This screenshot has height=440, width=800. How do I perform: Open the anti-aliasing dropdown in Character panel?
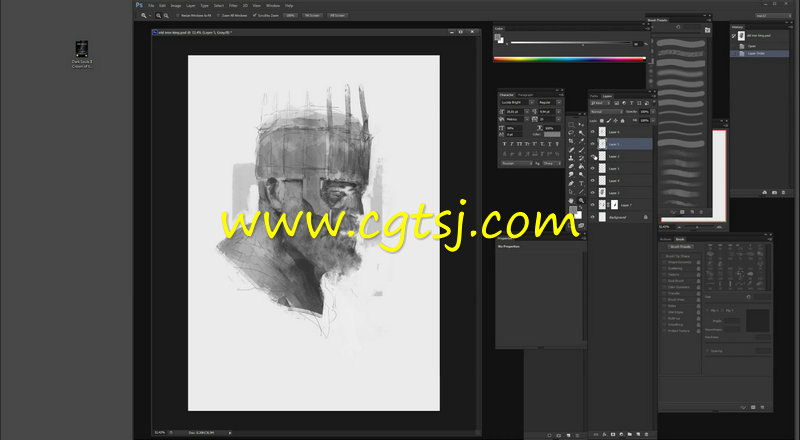(552, 163)
